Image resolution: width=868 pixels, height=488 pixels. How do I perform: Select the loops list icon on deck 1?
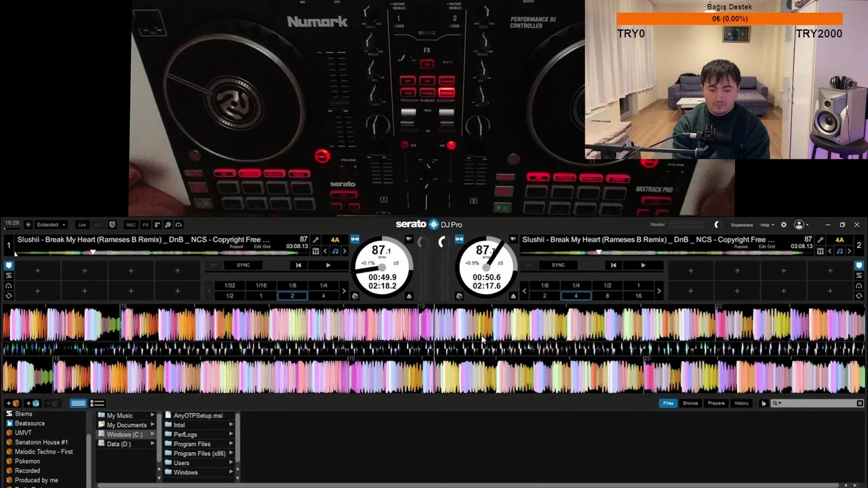9,276
